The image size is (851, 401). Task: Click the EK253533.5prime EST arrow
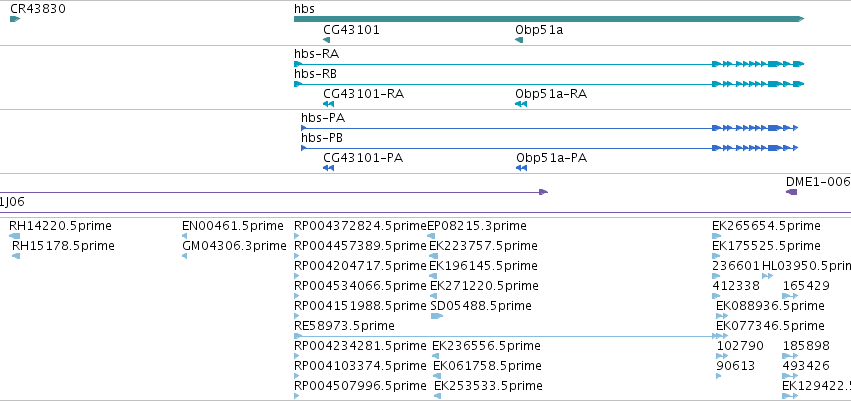pos(437,396)
